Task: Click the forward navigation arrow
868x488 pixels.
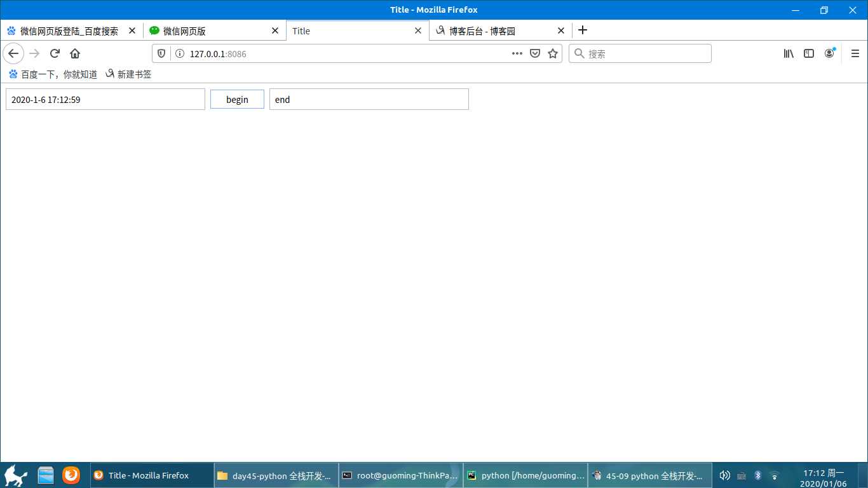Action: [34, 54]
